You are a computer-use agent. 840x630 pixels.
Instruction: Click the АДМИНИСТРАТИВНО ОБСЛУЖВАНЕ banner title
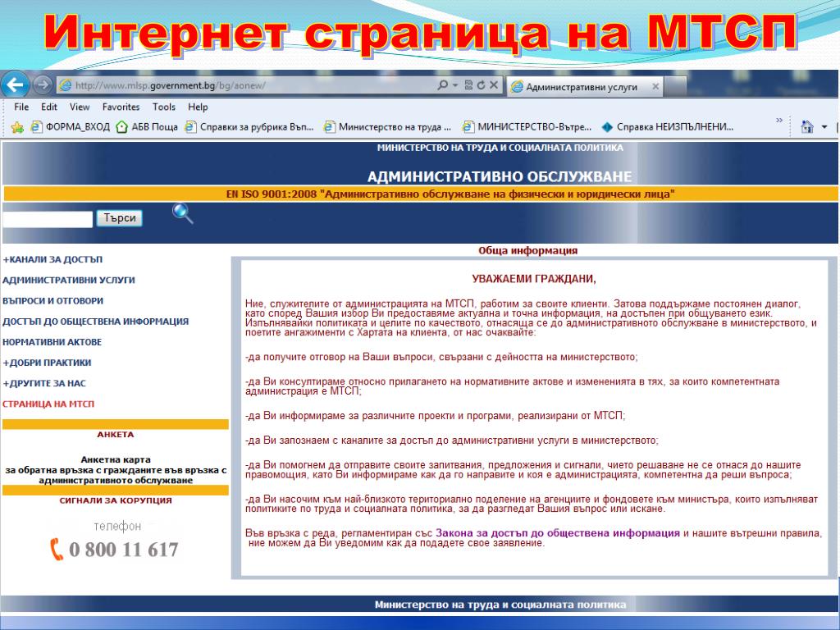point(500,177)
